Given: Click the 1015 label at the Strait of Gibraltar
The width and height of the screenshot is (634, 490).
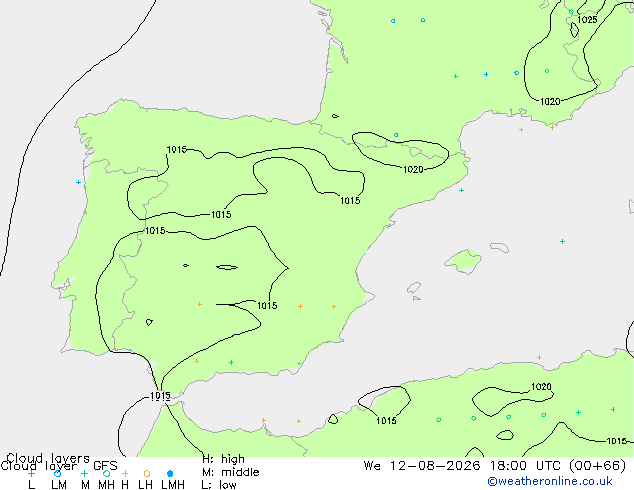Looking at the screenshot, I should (x=160, y=396).
